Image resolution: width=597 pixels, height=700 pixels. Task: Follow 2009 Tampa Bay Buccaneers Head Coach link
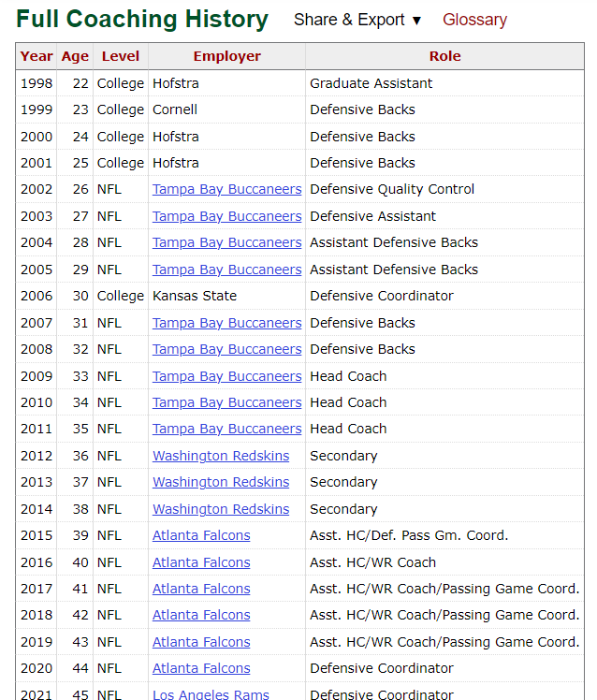point(226,376)
